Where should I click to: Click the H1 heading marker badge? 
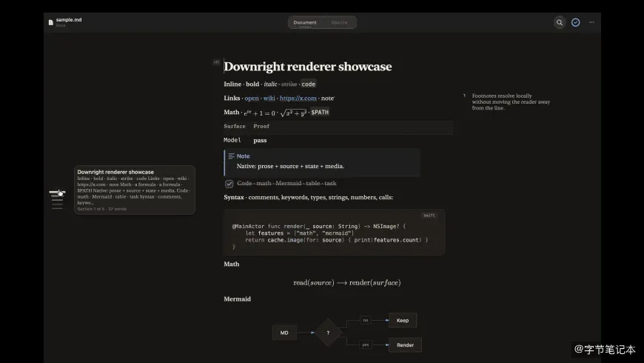[x=216, y=62]
